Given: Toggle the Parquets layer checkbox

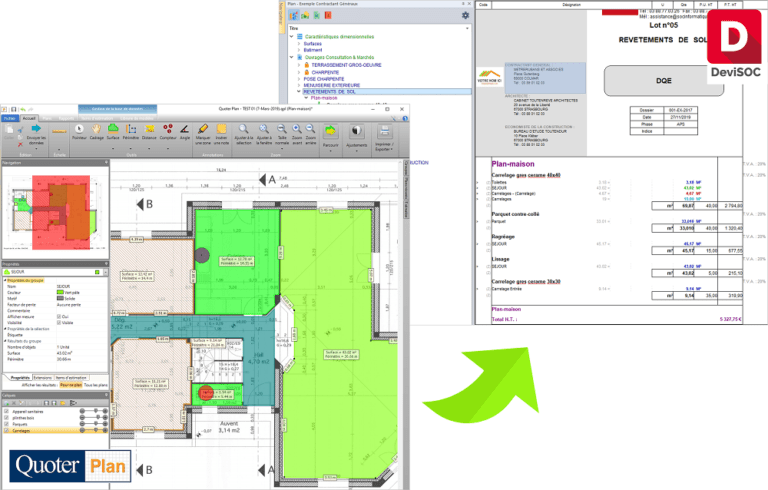Looking at the screenshot, I should click(6, 424).
